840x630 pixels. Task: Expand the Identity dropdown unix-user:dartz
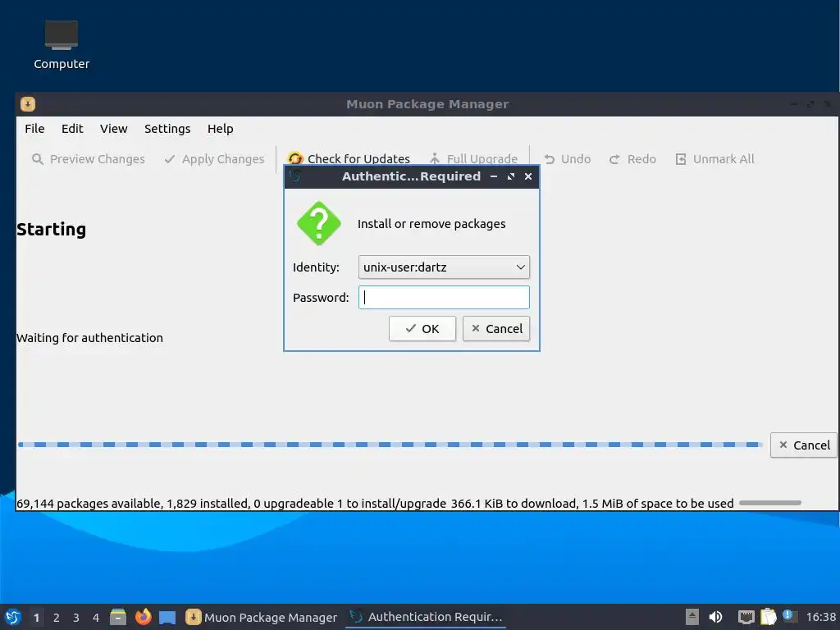(444, 267)
